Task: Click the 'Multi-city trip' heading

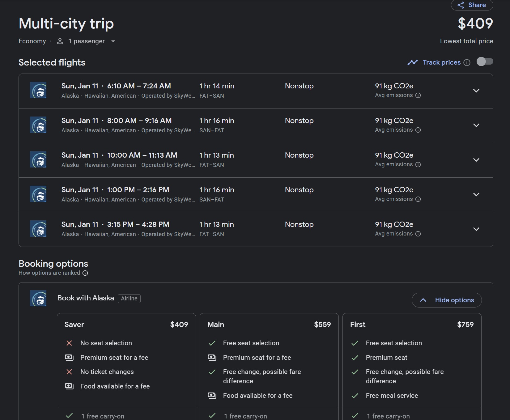Action: [66, 24]
